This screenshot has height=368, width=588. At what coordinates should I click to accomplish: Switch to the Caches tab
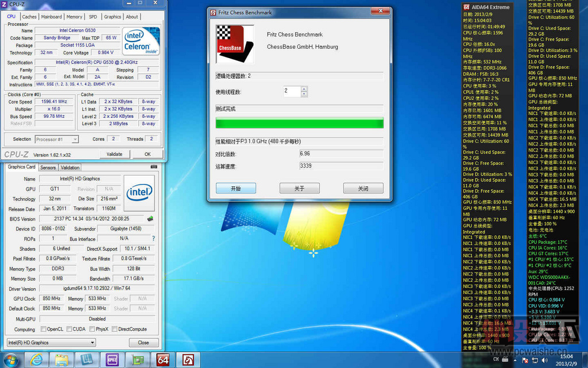click(29, 17)
